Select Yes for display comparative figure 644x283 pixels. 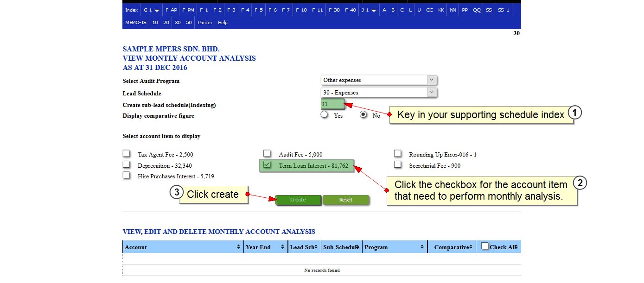(325, 115)
